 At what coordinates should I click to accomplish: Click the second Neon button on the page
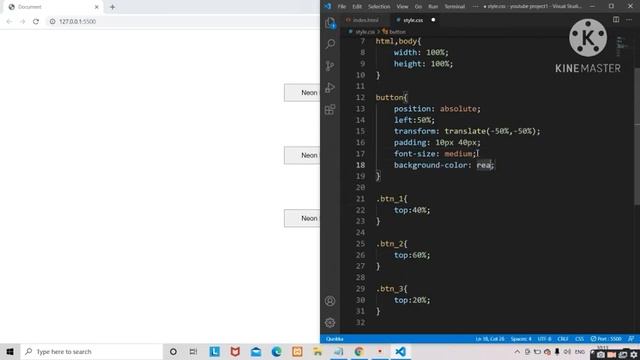click(x=302, y=156)
